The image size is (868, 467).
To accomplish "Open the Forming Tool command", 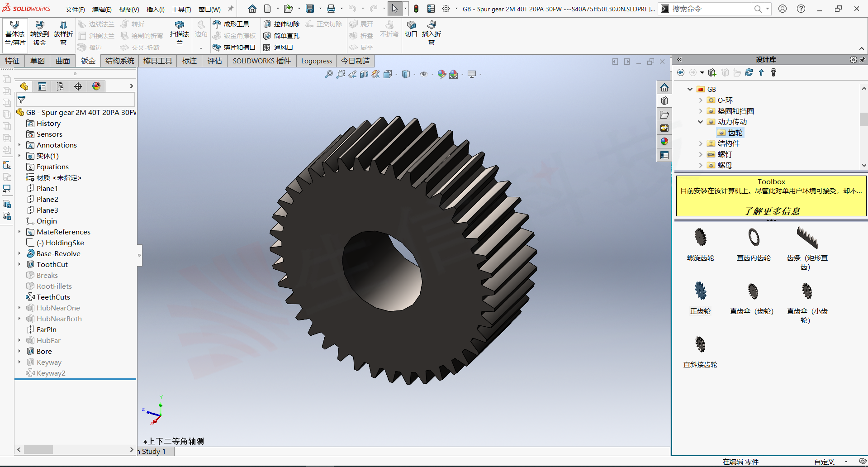I will coord(231,24).
